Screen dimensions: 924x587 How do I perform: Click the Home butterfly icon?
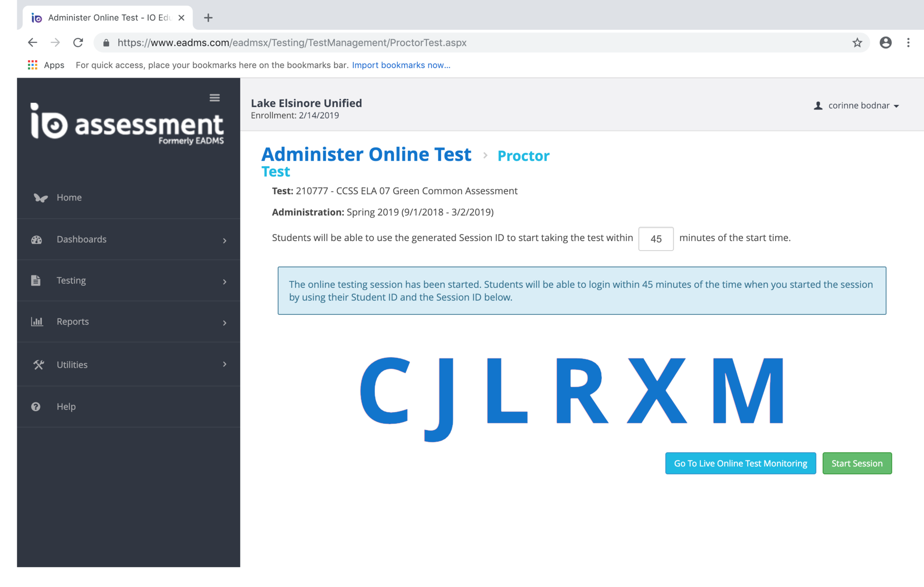coord(40,198)
